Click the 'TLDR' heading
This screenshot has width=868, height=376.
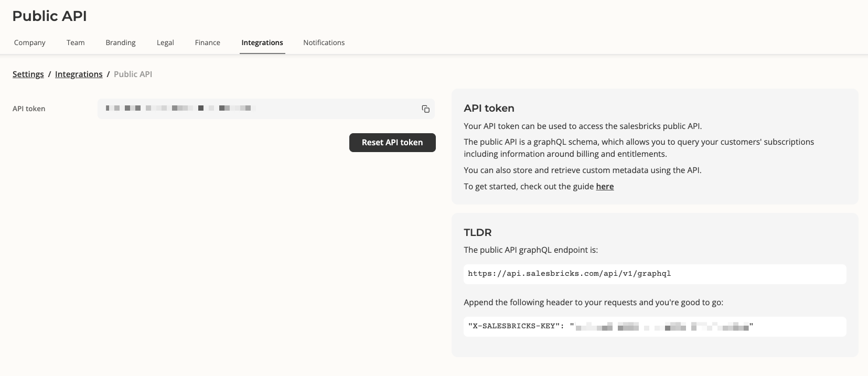pyautogui.click(x=478, y=232)
